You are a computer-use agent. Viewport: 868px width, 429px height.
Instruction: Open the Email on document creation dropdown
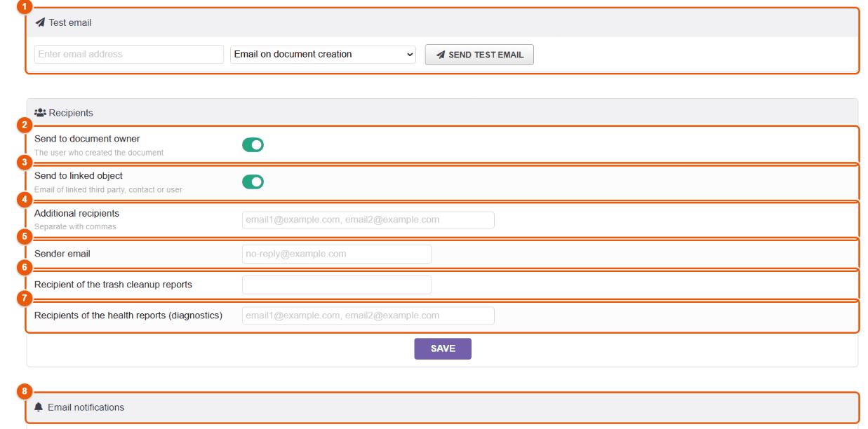tap(323, 55)
